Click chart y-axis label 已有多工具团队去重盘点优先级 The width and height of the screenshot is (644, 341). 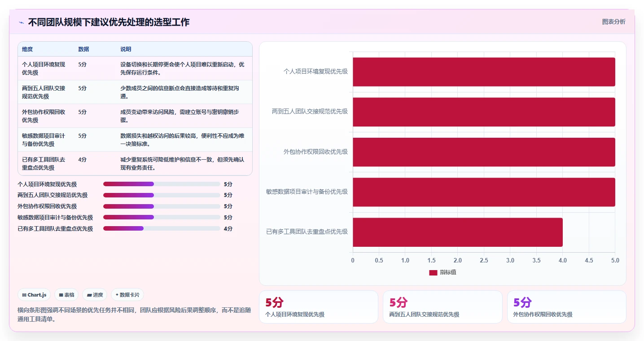pos(307,232)
